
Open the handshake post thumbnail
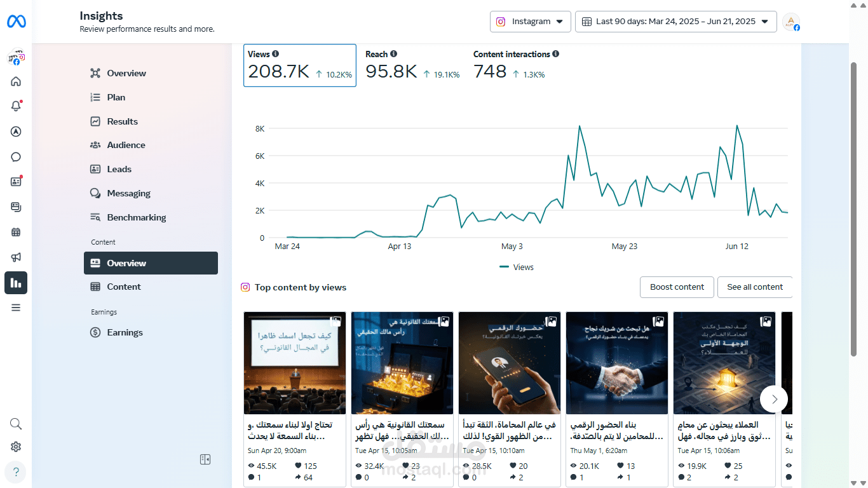pos(617,363)
